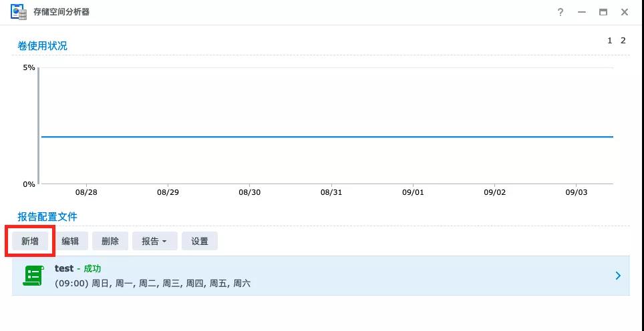This screenshot has height=331, width=644.
Task: Open 设置 for report profiles
Action: pyautogui.click(x=200, y=241)
